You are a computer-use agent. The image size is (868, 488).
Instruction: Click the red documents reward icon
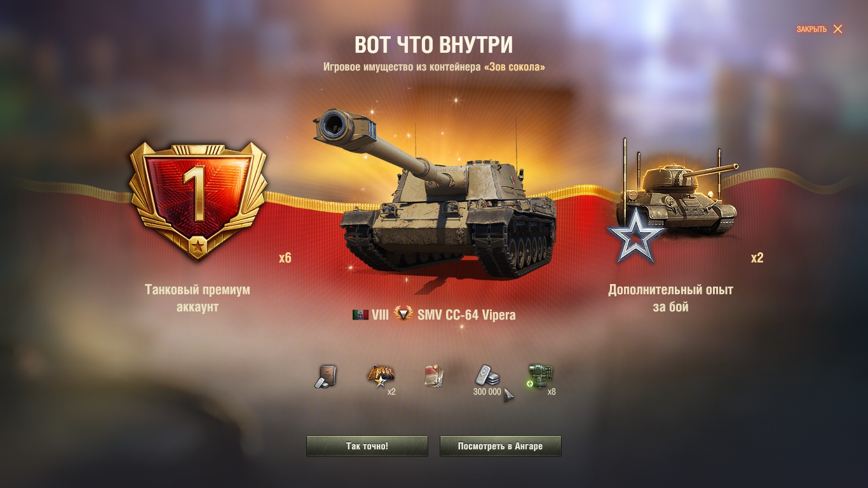point(434,377)
